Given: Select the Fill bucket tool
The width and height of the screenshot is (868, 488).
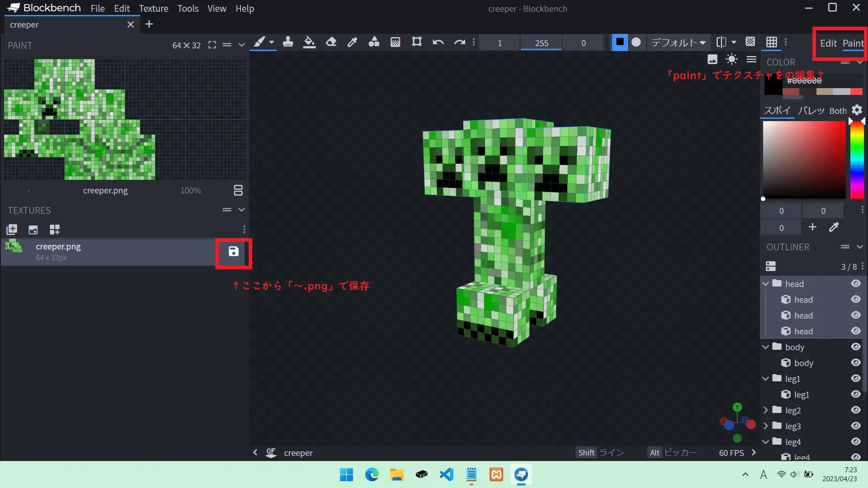Looking at the screenshot, I should (x=309, y=42).
